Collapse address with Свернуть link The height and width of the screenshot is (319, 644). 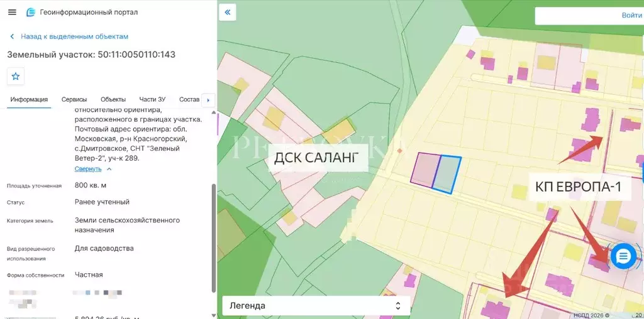coord(88,169)
